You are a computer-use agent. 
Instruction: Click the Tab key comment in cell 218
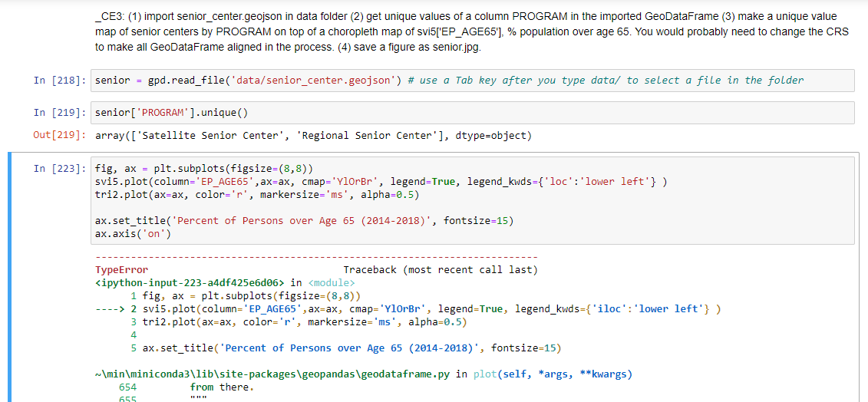pos(605,81)
